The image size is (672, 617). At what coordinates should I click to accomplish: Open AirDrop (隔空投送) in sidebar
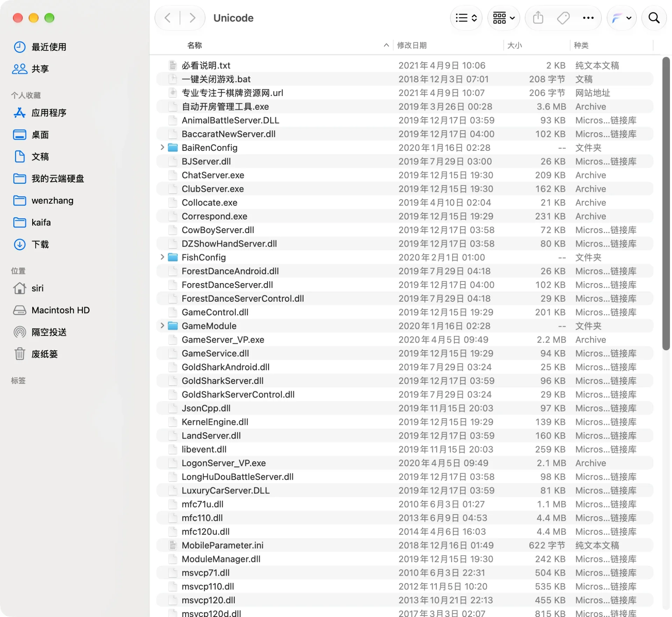point(49,332)
